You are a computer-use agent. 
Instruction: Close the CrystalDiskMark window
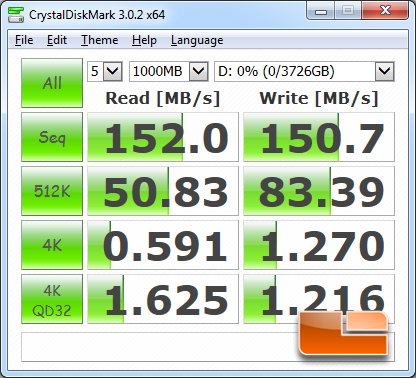(385, 11)
